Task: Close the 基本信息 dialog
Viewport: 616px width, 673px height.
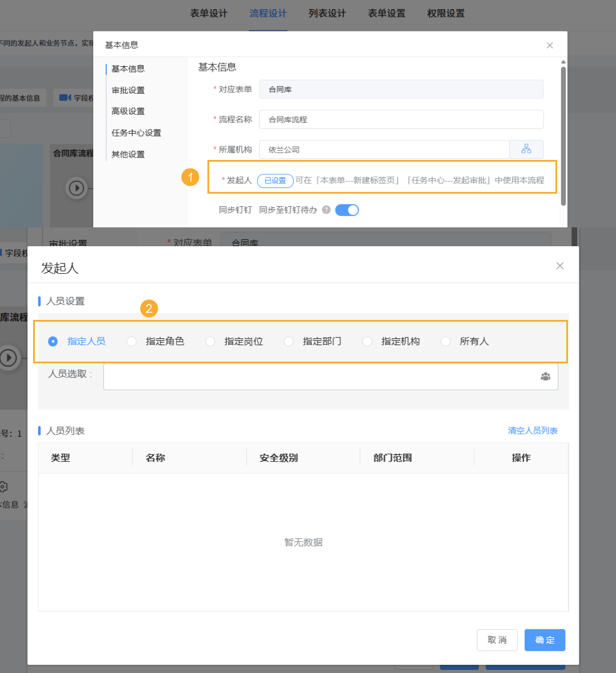Action: pos(550,45)
